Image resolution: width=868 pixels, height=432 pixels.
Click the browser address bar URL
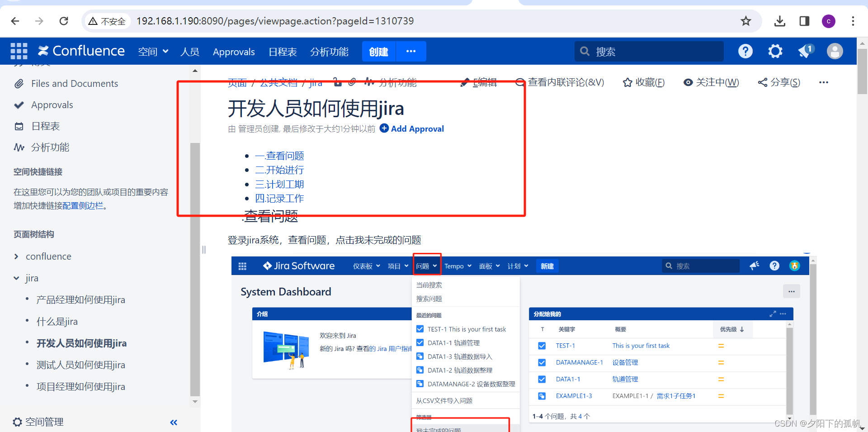pos(275,21)
